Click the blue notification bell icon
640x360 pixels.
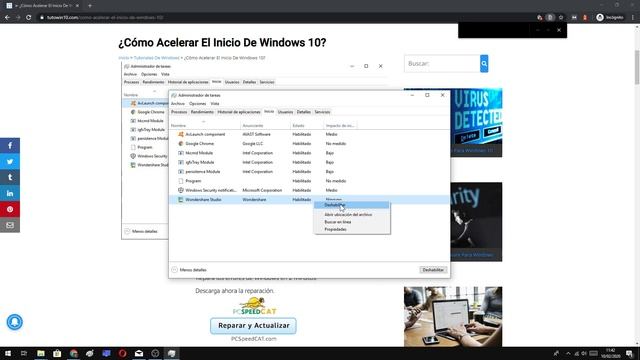pos(15,322)
